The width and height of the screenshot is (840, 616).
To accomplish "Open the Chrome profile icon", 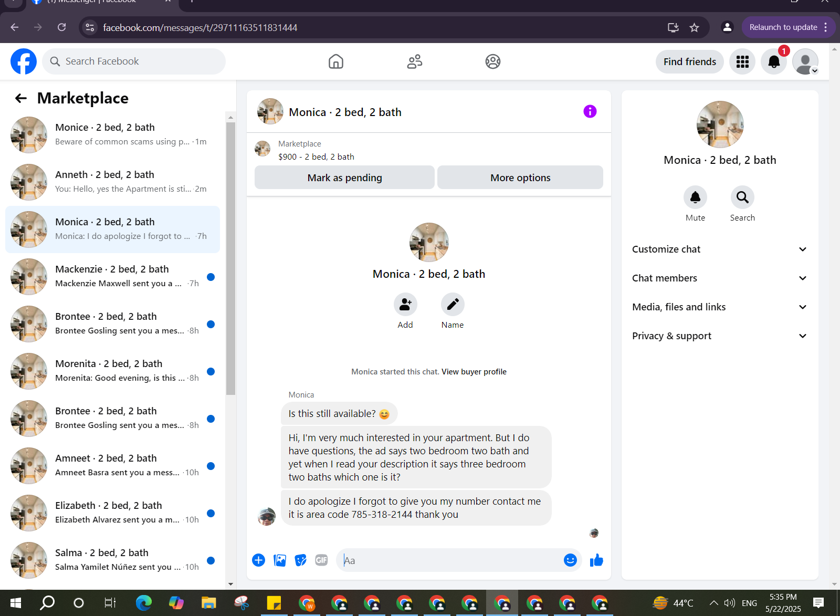I will point(727,27).
